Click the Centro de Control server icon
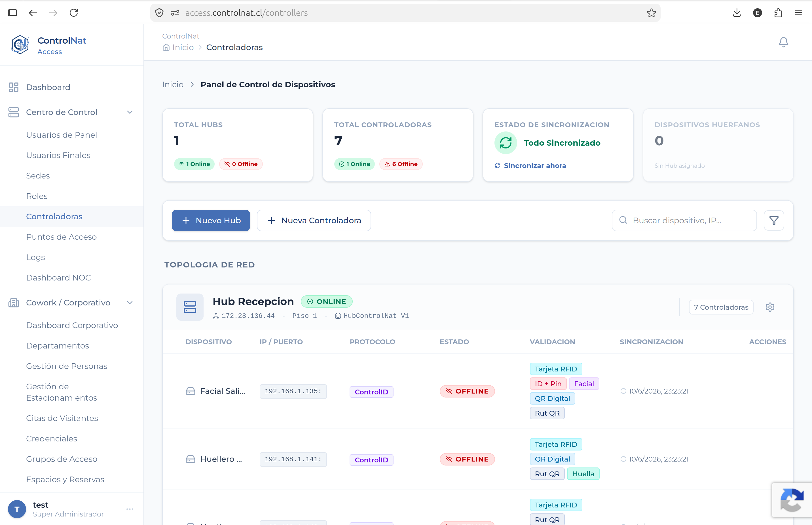The height and width of the screenshot is (525, 812). [14, 112]
